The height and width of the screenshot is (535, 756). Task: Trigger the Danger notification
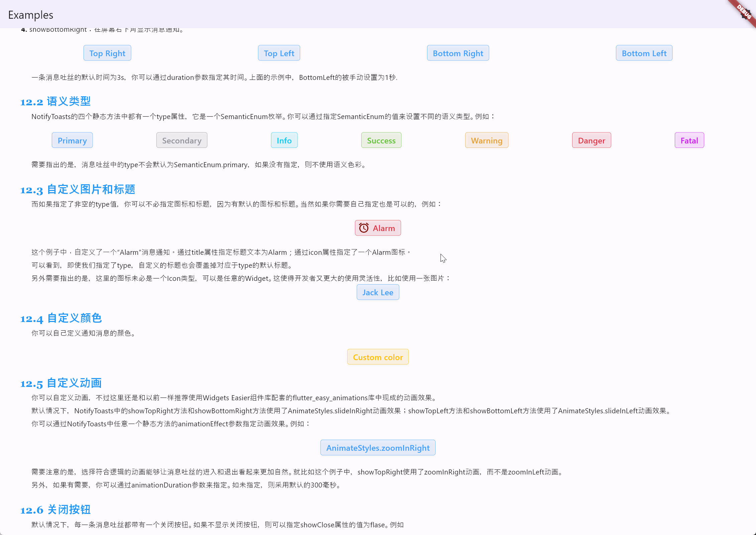point(591,140)
